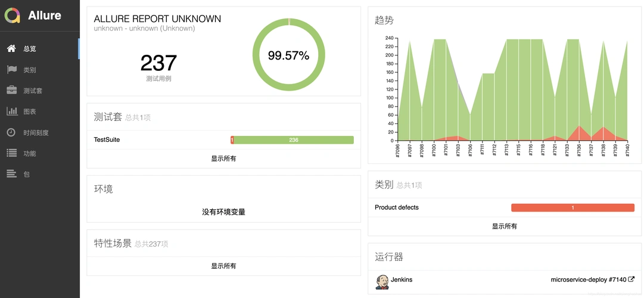Viewport: 644px width, 298px height.
Task: Navigate to the 功能 behaviors page
Action: 40,153
